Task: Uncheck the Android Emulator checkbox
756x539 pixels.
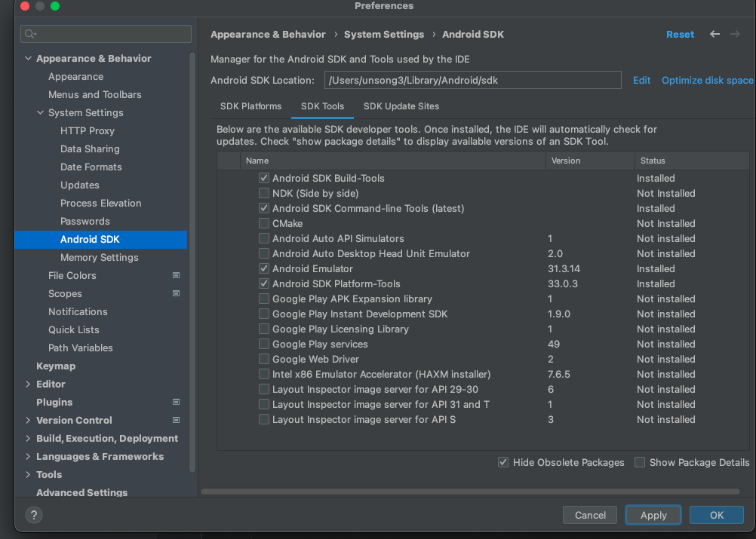Action: coord(264,268)
